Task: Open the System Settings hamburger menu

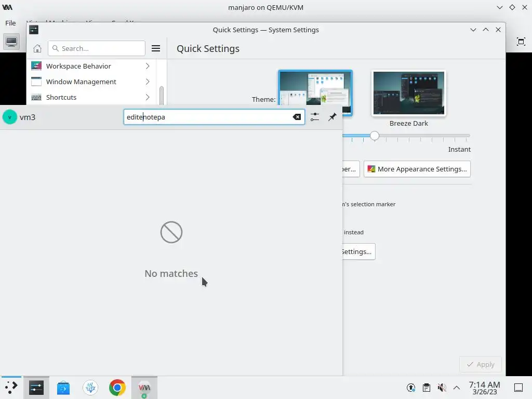Action: (x=156, y=48)
